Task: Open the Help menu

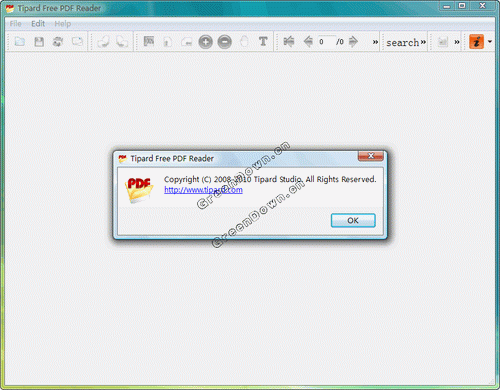Action: click(x=63, y=24)
